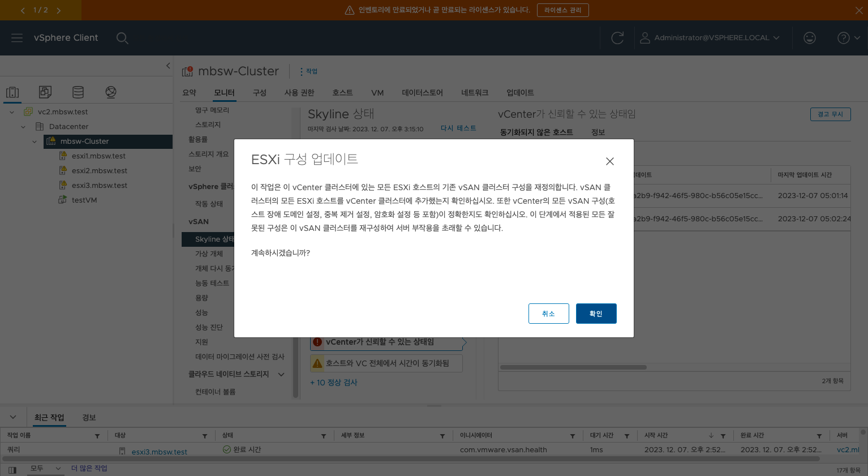
Task: Select vCenter가 신뢰할 수 있는 상태임 check
Action: (x=386, y=342)
